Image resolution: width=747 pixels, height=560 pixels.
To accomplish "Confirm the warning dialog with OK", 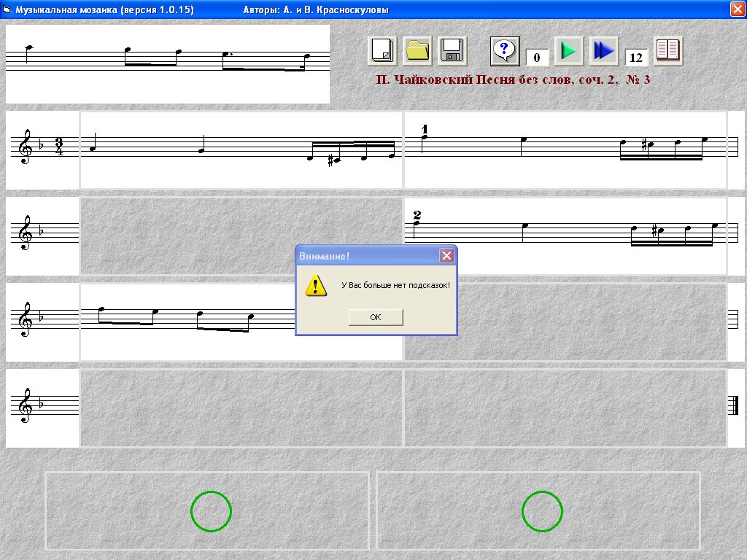I will [x=376, y=317].
